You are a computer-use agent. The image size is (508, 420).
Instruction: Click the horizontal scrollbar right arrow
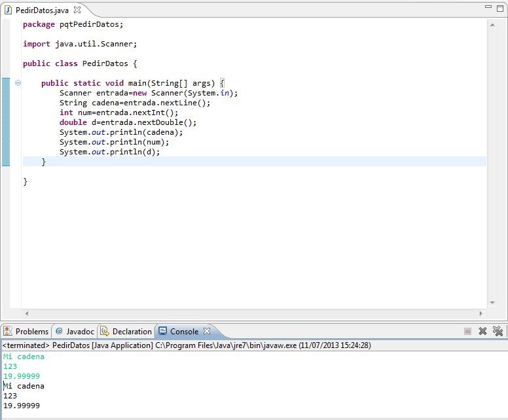tap(482, 313)
